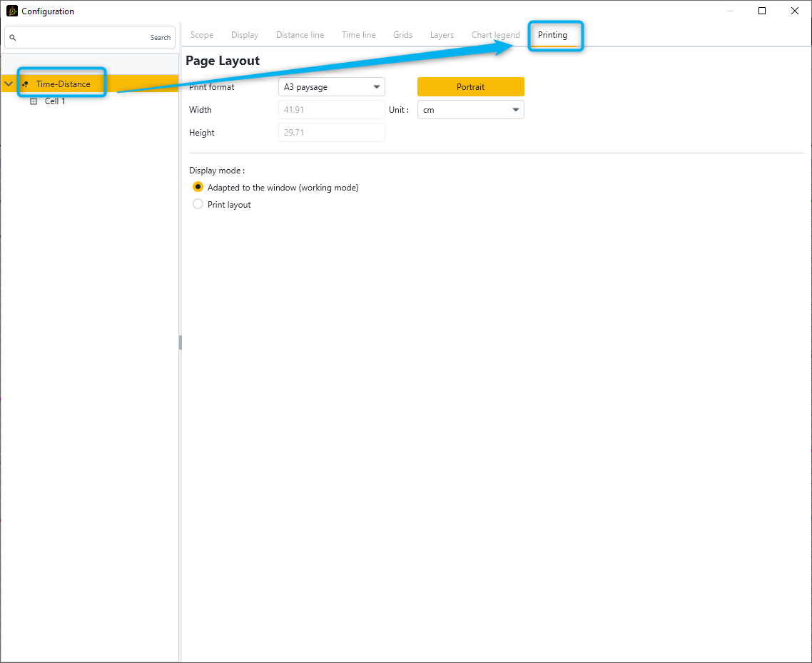Screen dimensions: 812x663
Task: Click the Width input field
Action: pos(331,110)
